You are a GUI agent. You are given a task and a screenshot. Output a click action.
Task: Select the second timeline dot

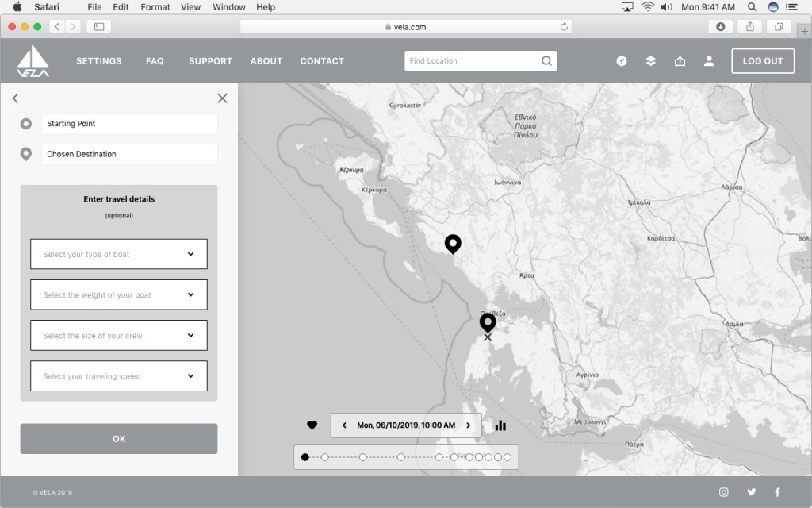(324, 457)
